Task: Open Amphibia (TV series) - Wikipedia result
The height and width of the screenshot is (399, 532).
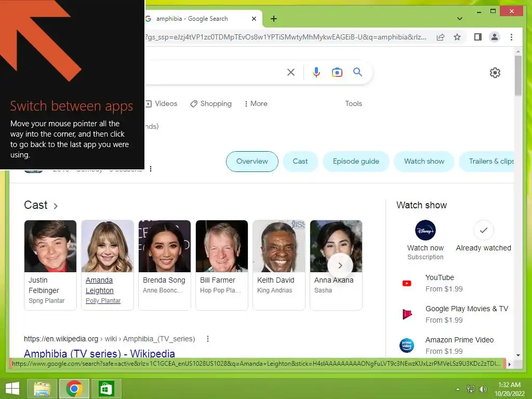Action: (x=99, y=353)
